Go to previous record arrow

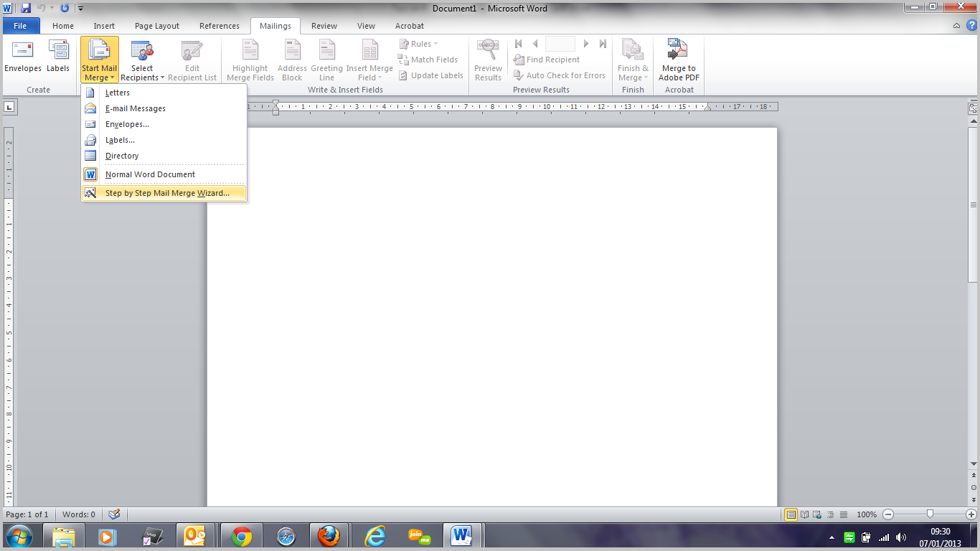pos(535,44)
